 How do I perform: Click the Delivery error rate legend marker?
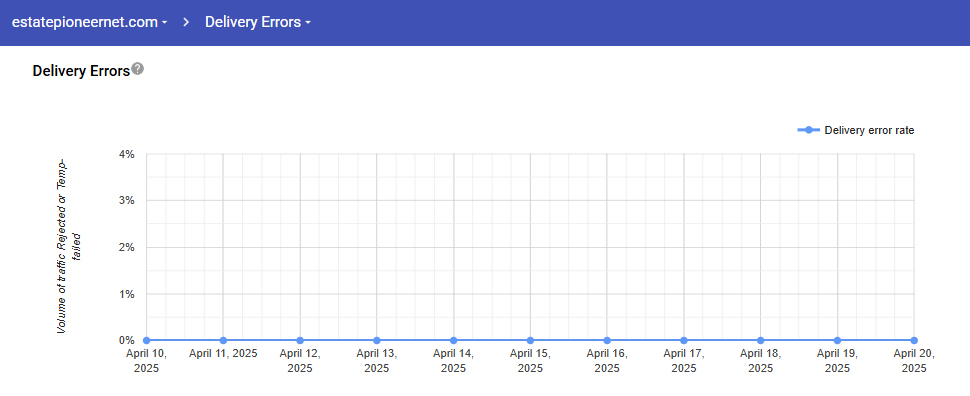click(x=809, y=130)
